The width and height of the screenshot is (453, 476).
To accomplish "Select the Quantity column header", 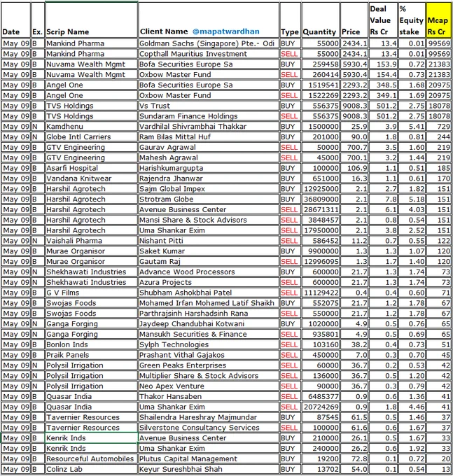I will point(320,20).
